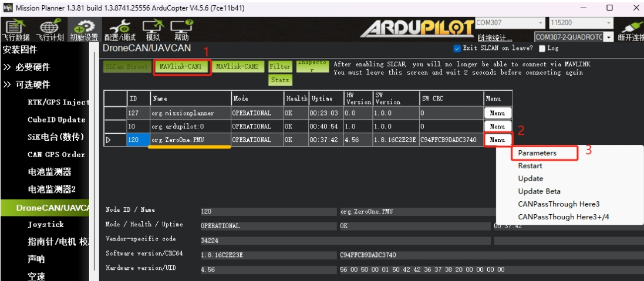Image resolution: width=644 pixels, height=281 pixels.
Task: Select CAN GPS Order in the sidebar
Action: [56, 155]
